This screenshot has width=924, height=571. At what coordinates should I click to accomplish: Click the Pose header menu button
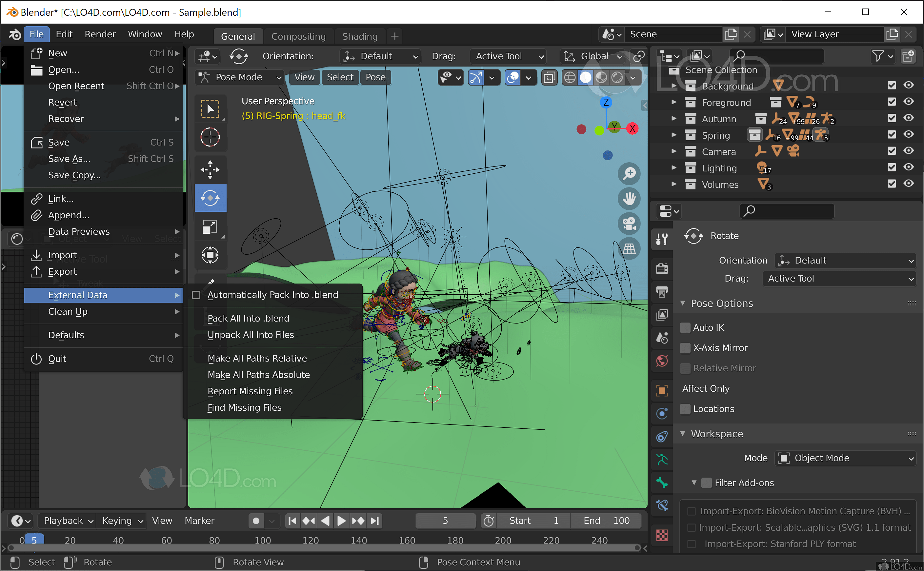click(375, 77)
